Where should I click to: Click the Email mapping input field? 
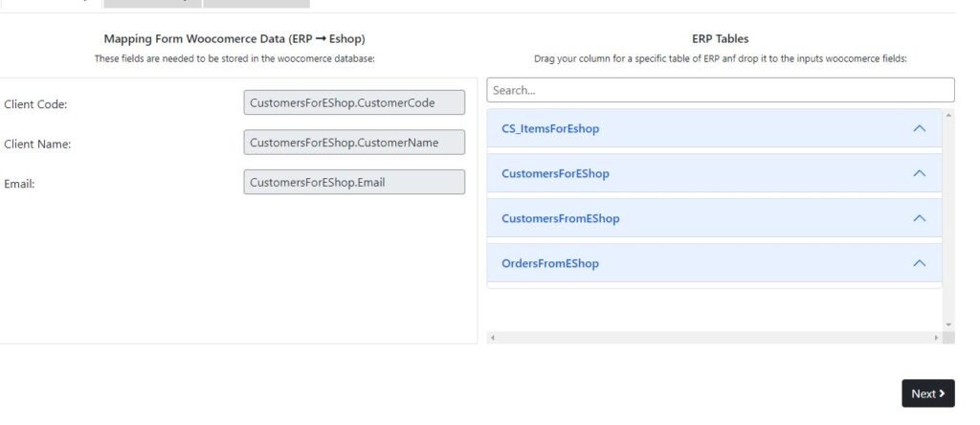coord(354,182)
